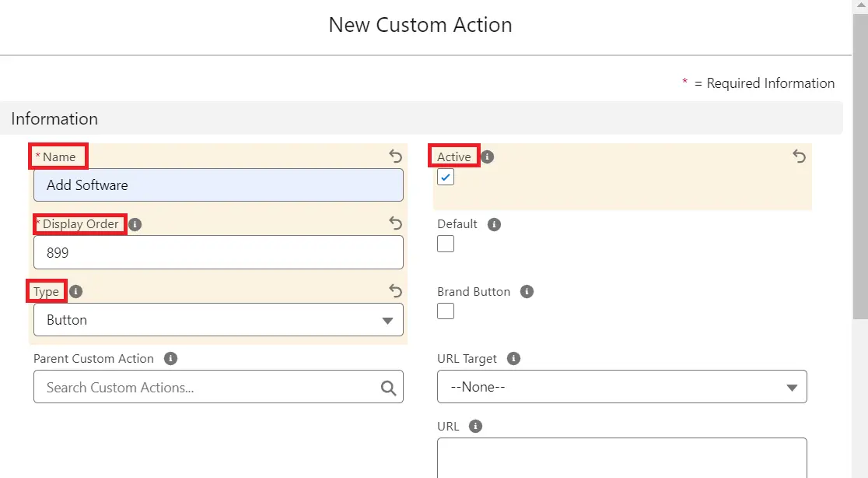The width and height of the screenshot is (868, 478).
Task: Expand the URL Target dropdown
Action: (621, 387)
